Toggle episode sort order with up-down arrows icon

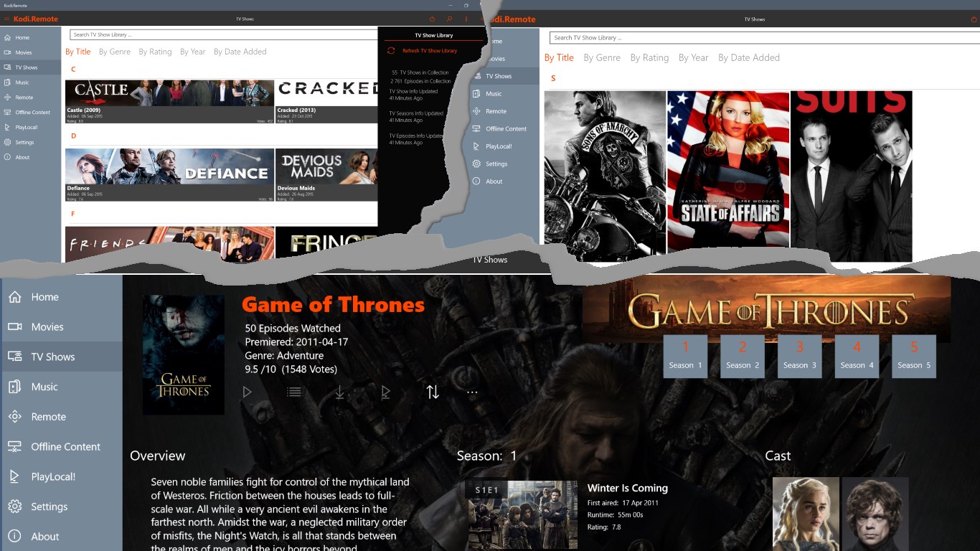coord(433,392)
